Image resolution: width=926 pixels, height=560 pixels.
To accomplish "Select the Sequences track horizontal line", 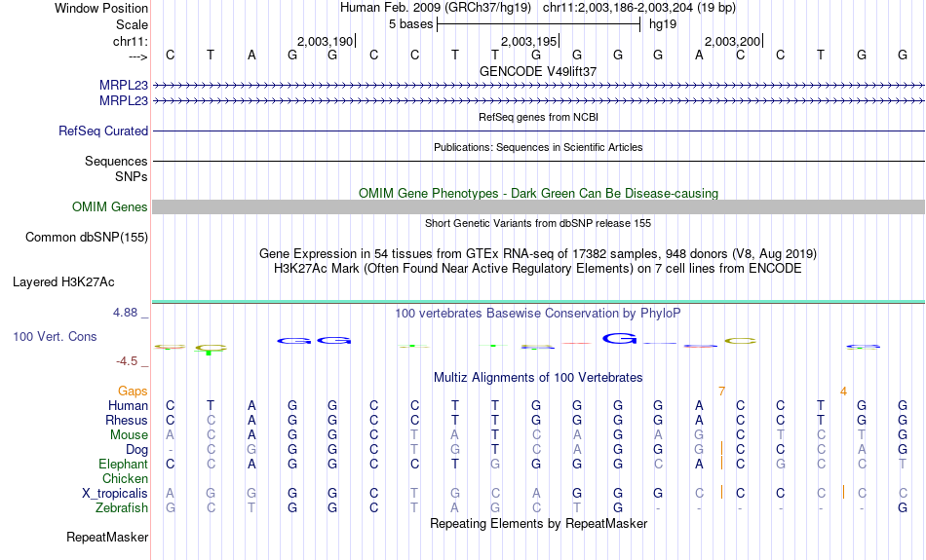I will click(x=539, y=161).
